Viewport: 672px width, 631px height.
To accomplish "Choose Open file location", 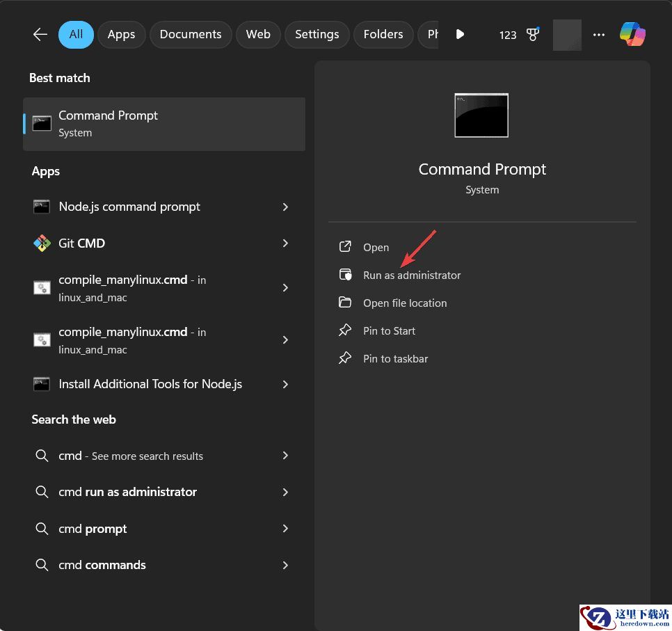I will tap(405, 303).
